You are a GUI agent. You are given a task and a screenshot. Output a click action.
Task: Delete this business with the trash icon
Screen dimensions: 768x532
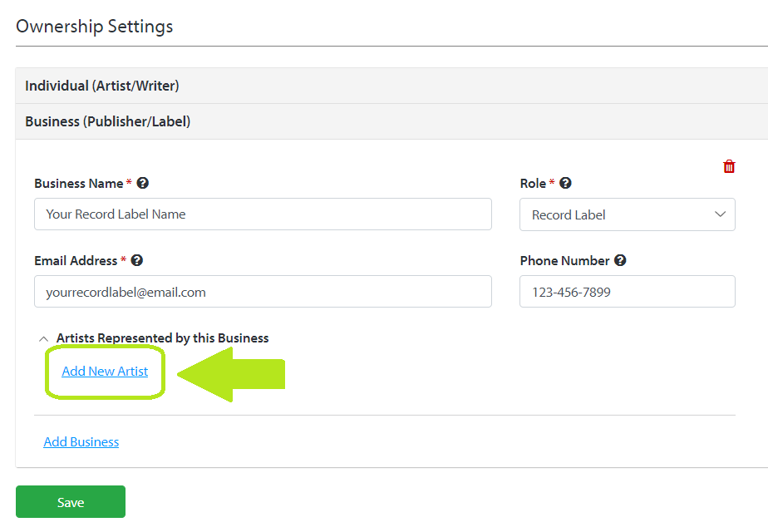729,166
